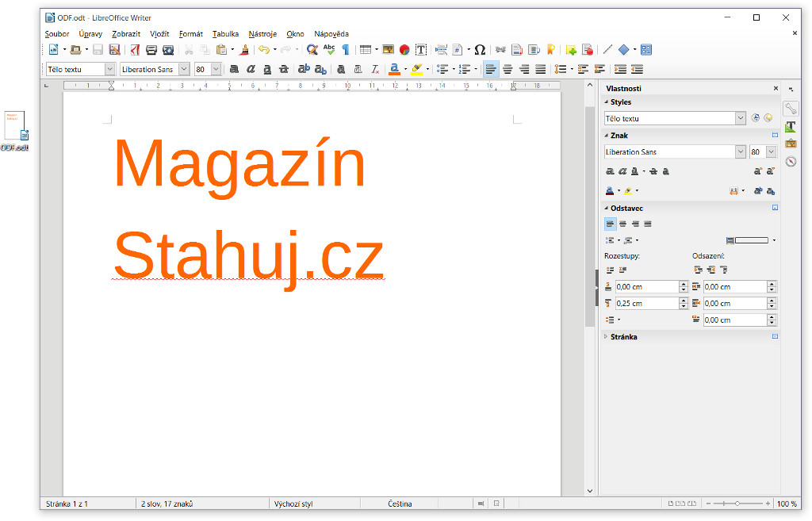
Task: Open the sidebar Styles dropdown showing Tělo textu
Action: pos(741,119)
